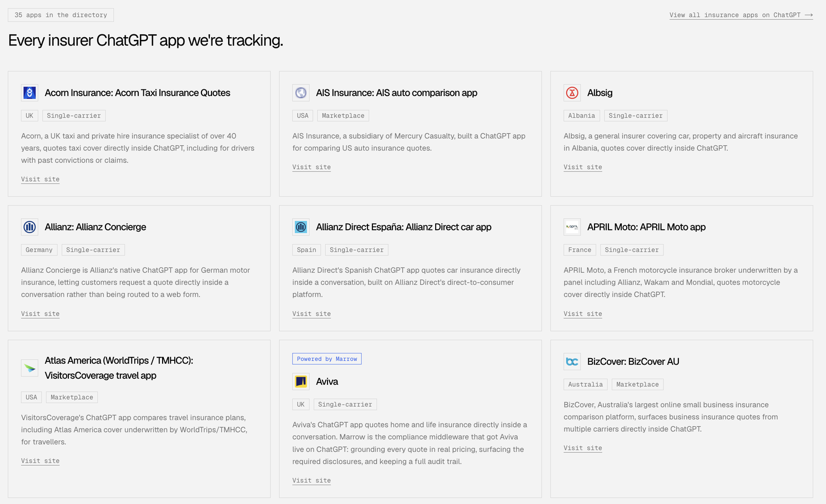
Task: Click Single-carrier tag on Aviva card
Action: coord(345,404)
